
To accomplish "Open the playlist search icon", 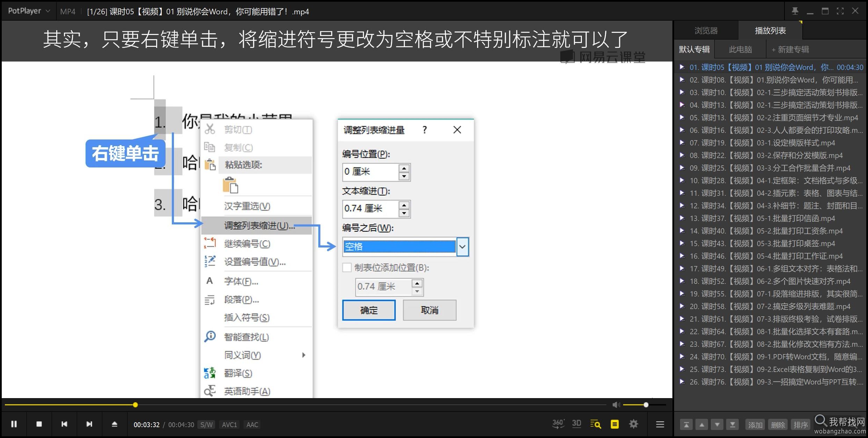I will (596, 424).
